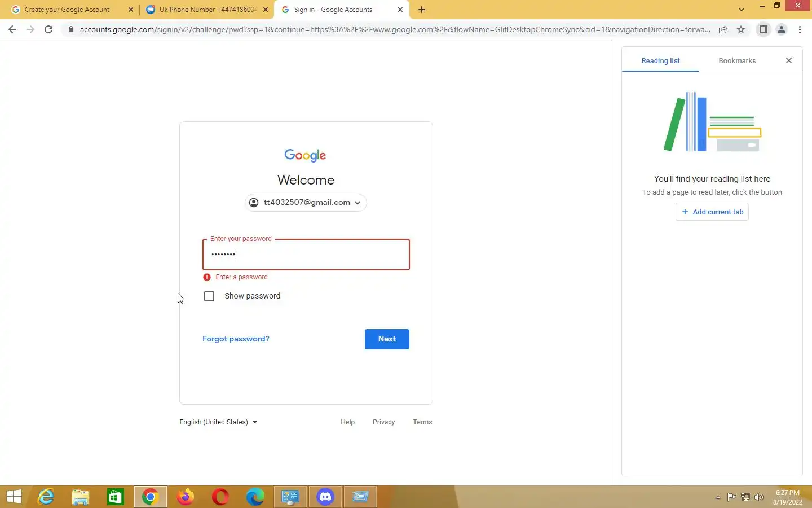
Task: Select the Sign in - Google Accounts tab
Action: click(341, 10)
